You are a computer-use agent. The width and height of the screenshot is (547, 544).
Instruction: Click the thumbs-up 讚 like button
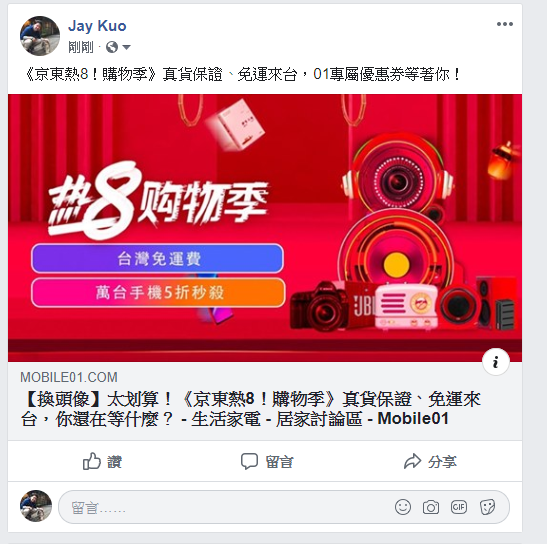click(102, 461)
